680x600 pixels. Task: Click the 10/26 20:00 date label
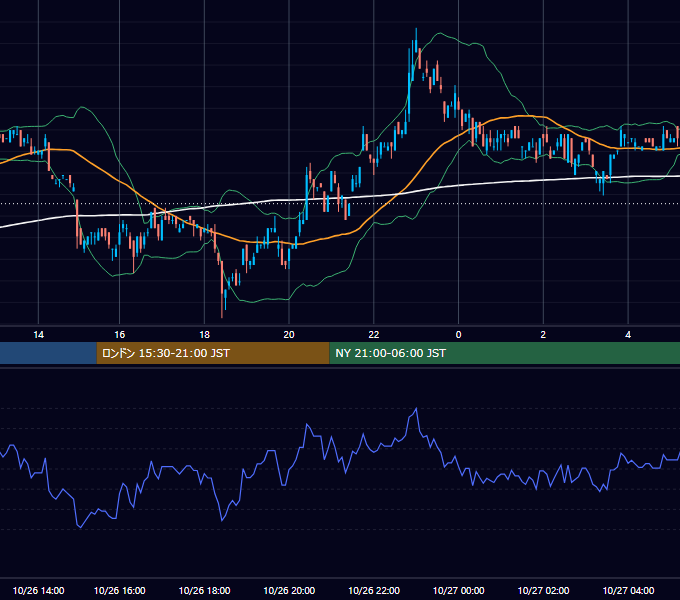(x=289, y=590)
